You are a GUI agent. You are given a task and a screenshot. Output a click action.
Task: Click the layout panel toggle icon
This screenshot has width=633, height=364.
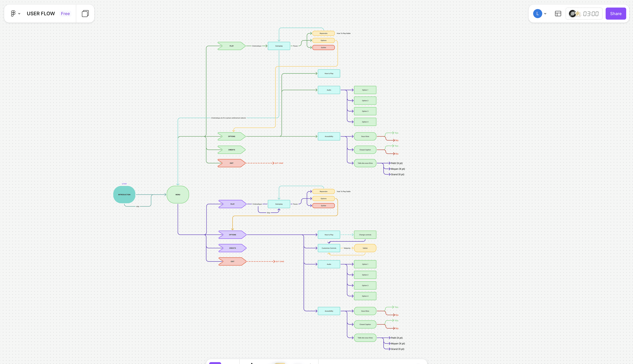[x=558, y=14]
